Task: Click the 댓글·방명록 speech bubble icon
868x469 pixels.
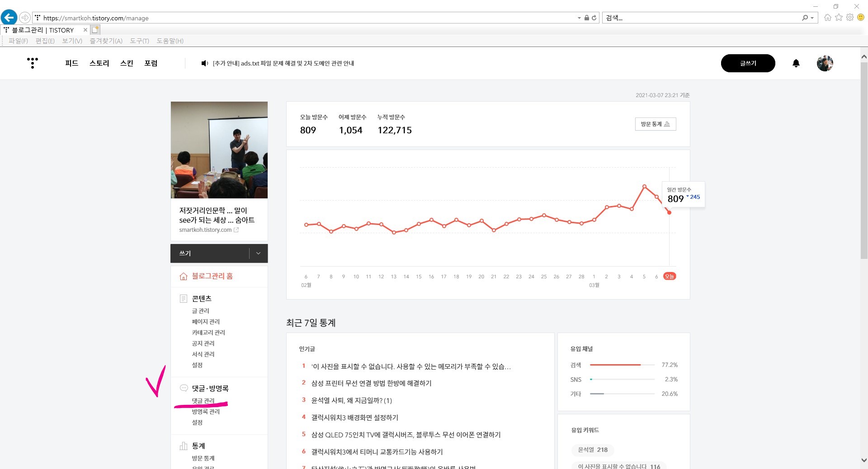Action: [x=184, y=388]
